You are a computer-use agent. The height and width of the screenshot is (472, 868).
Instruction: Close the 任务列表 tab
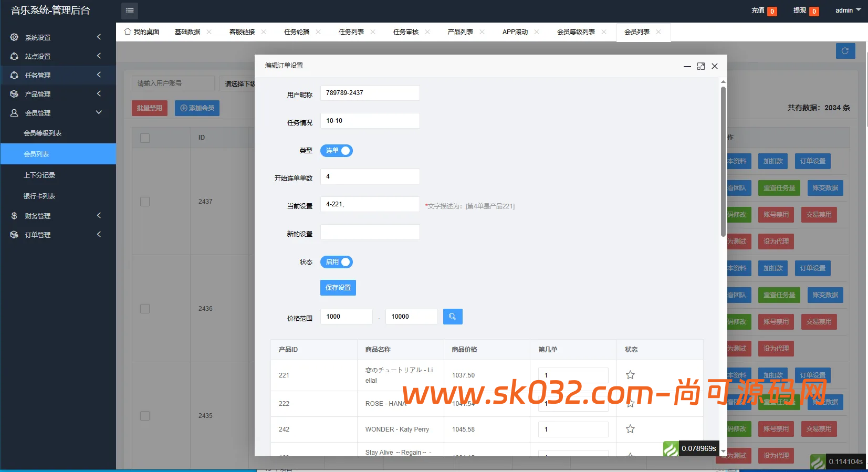373,32
